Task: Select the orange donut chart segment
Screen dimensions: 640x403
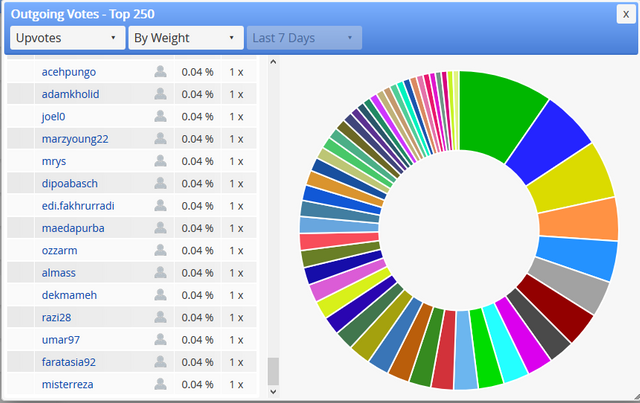Action: 579,220
